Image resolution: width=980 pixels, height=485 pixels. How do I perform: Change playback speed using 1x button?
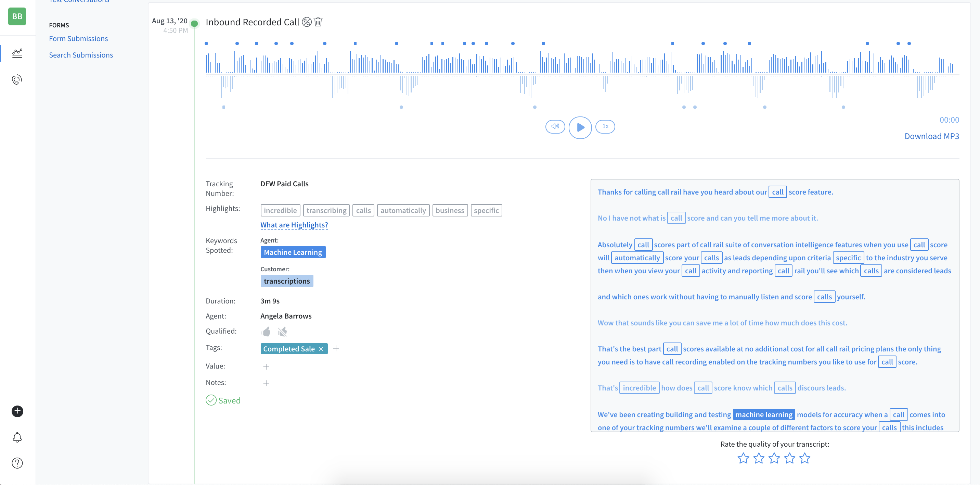605,126
